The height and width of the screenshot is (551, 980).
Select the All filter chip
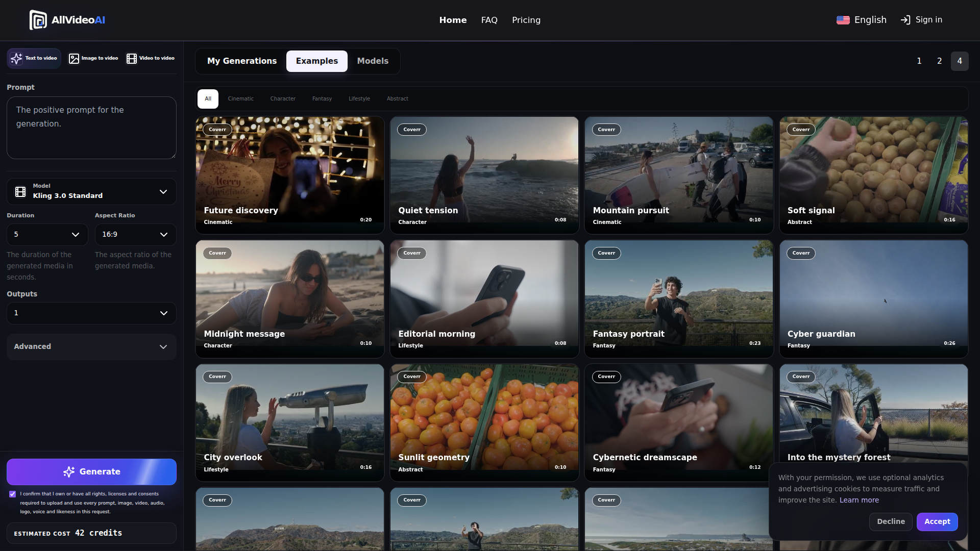(208, 99)
